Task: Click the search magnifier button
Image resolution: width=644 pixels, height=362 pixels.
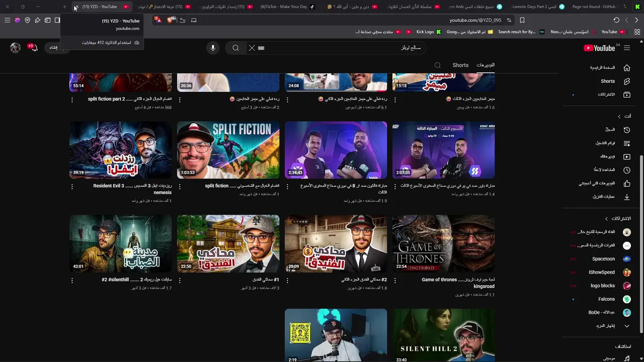Action: pyautogui.click(x=235, y=48)
